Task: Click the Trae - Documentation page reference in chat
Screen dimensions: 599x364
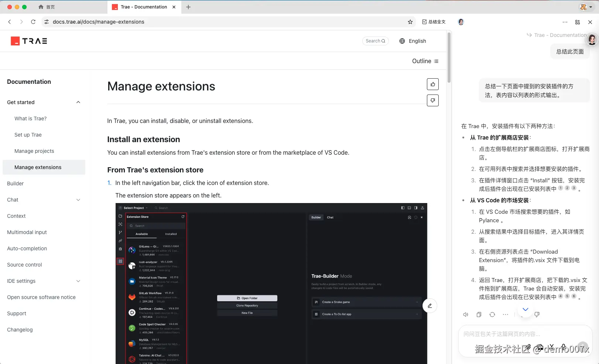Action: (557, 35)
